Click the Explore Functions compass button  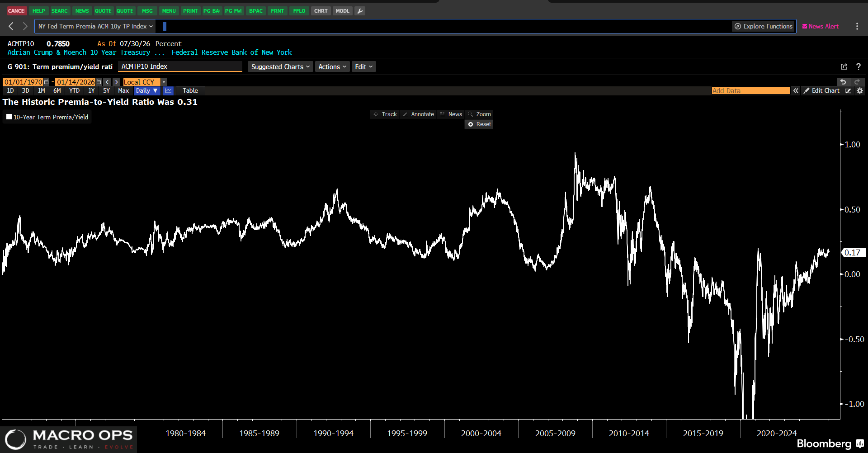coord(764,26)
